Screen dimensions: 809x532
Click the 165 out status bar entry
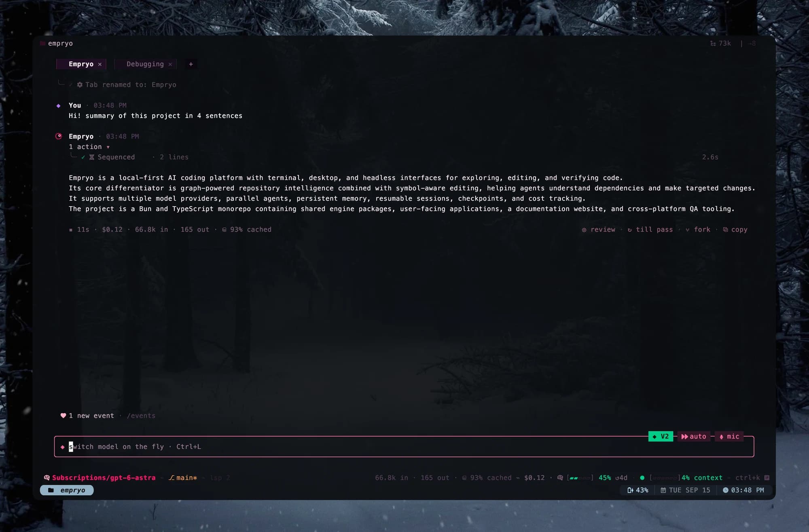pyautogui.click(x=435, y=478)
